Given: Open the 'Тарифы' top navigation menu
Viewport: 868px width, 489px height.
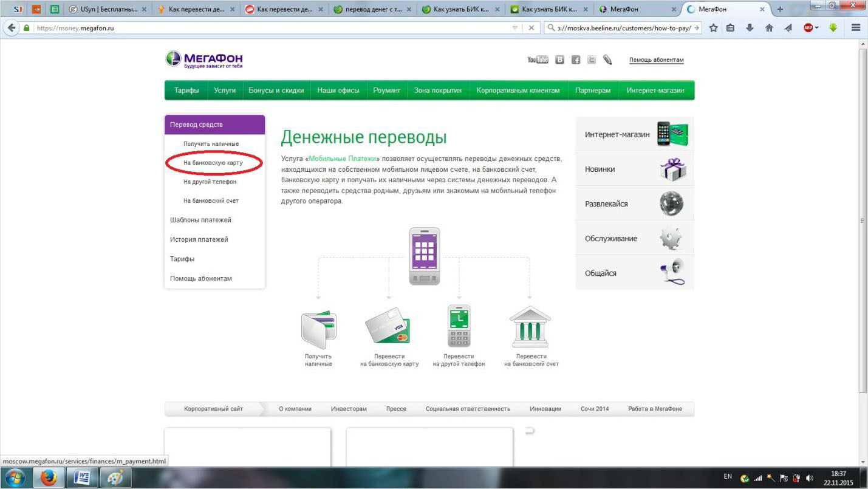Looking at the screenshot, I should tap(186, 91).
